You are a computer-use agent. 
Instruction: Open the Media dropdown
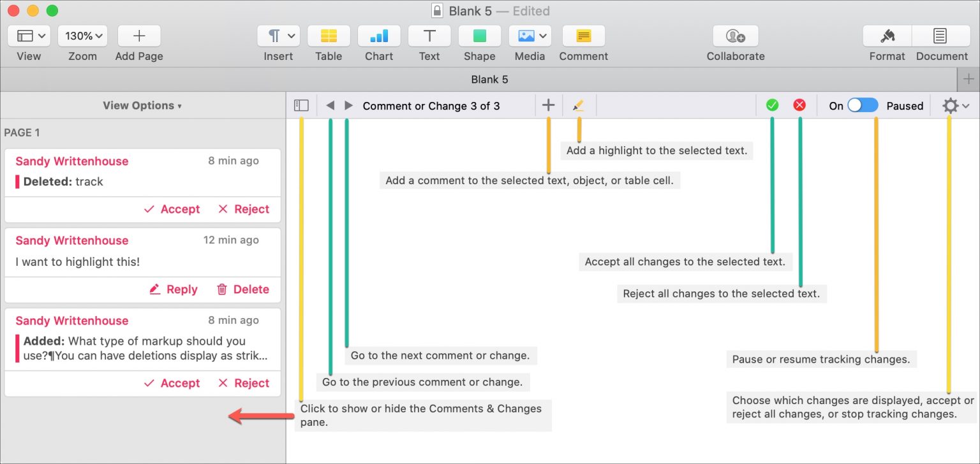click(530, 36)
